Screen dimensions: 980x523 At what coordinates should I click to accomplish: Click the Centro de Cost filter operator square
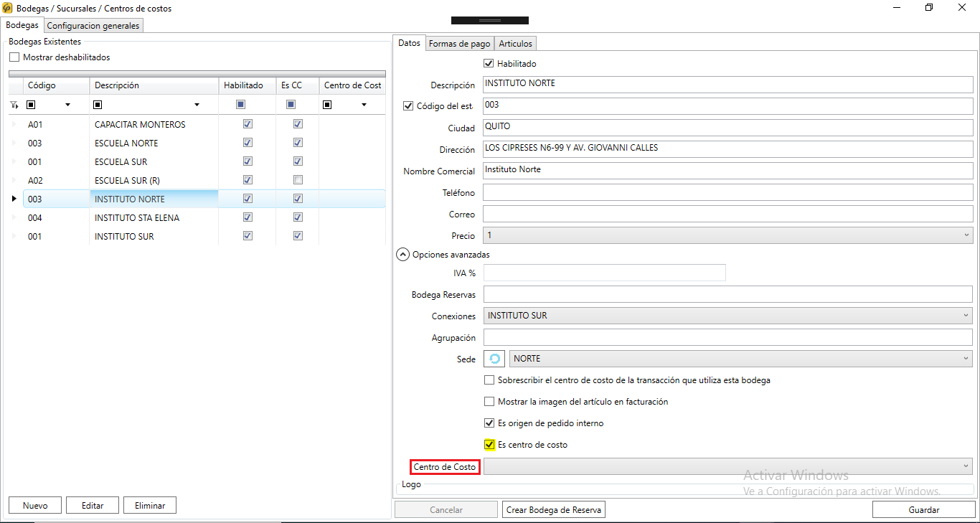coord(327,105)
